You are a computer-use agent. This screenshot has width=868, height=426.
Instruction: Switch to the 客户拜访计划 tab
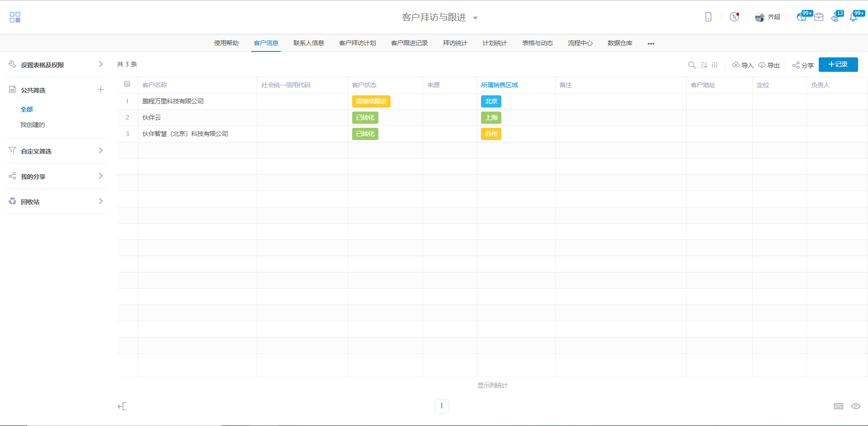[357, 43]
